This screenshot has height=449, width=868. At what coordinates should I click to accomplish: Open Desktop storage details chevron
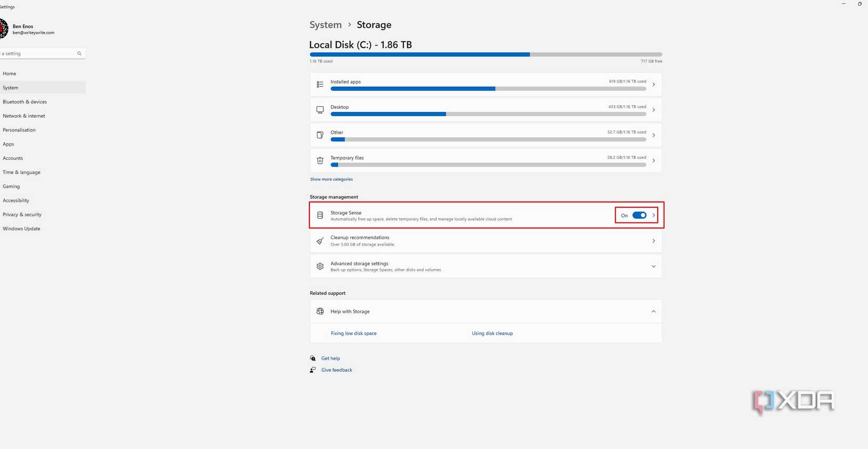pos(653,110)
